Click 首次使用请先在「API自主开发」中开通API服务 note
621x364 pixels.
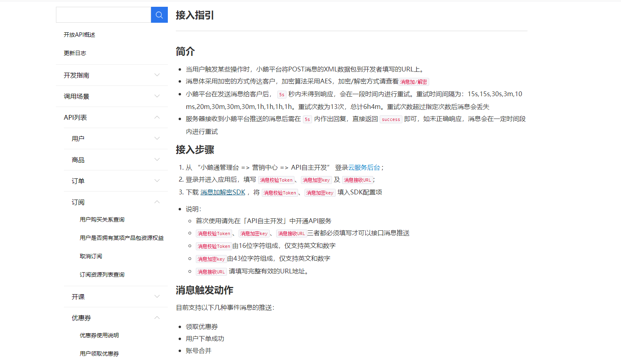264,221
